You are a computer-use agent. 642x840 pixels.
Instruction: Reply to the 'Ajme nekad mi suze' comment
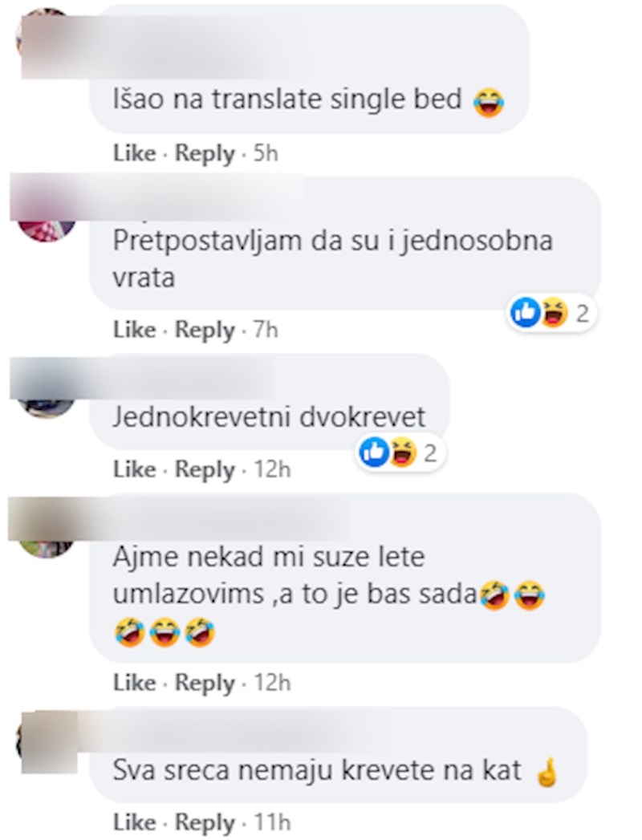click(x=205, y=683)
